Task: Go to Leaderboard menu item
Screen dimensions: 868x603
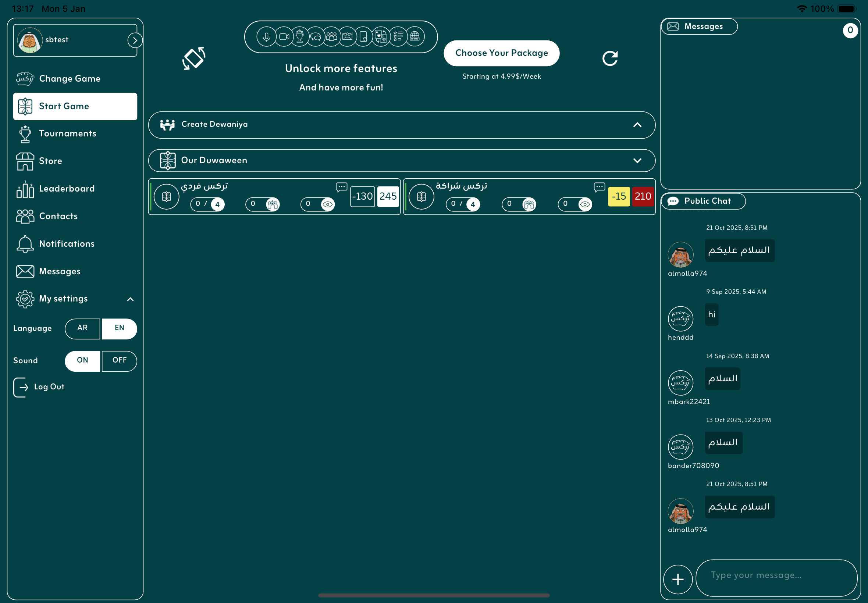Action: pyautogui.click(x=67, y=189)
